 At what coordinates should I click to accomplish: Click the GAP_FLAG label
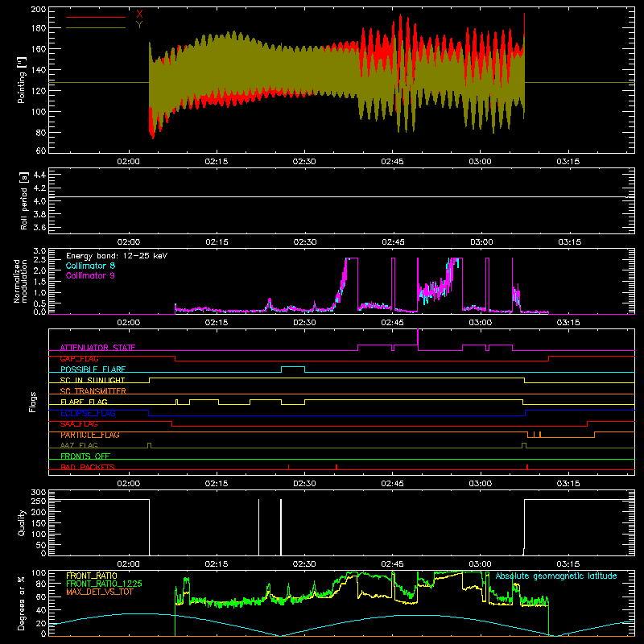pos(79,358)
